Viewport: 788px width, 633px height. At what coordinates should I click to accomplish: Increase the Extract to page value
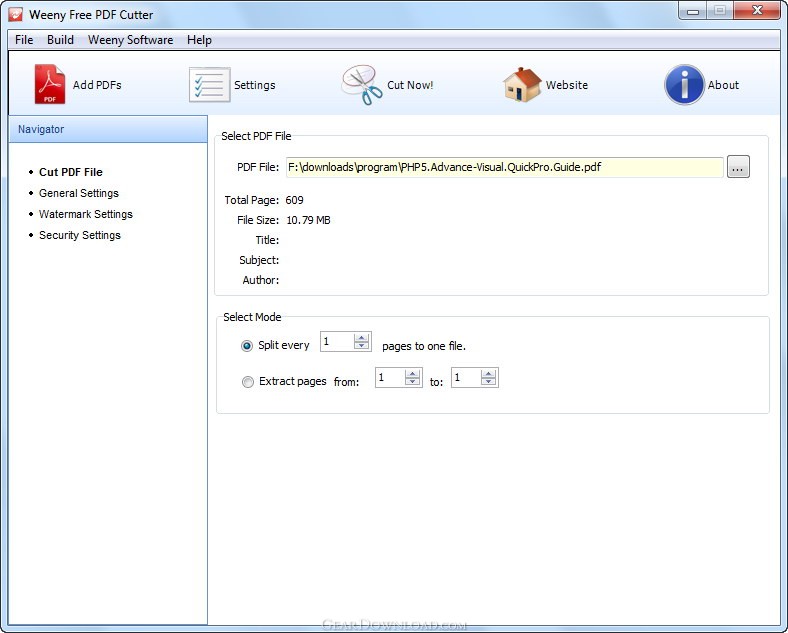click(488, 373)
